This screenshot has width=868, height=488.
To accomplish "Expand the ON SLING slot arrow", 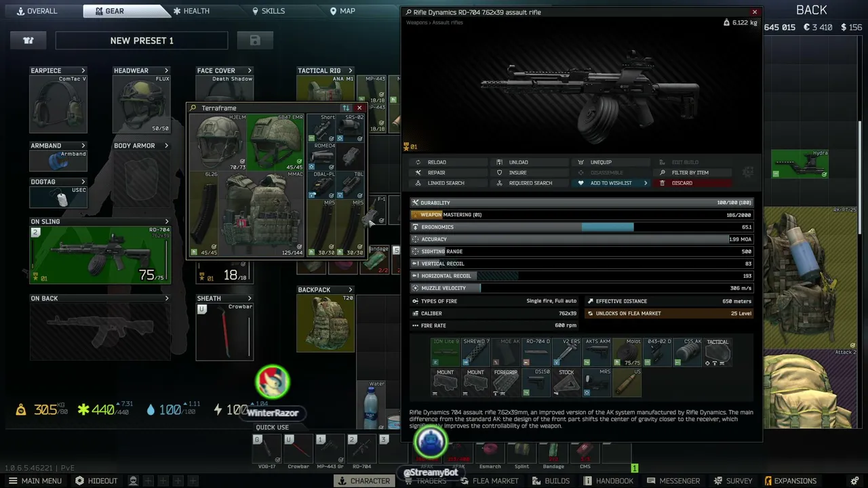I will pos(167,222).
